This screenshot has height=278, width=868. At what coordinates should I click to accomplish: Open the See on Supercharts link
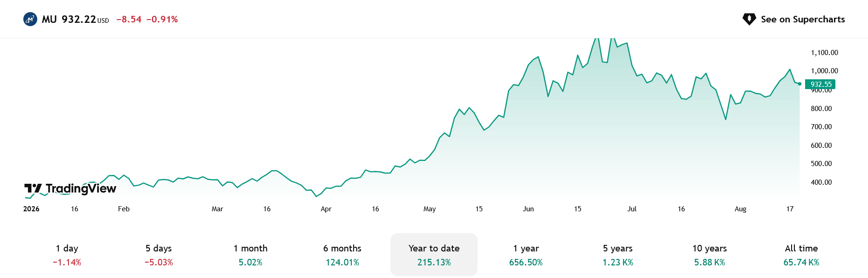click(793, 19)
